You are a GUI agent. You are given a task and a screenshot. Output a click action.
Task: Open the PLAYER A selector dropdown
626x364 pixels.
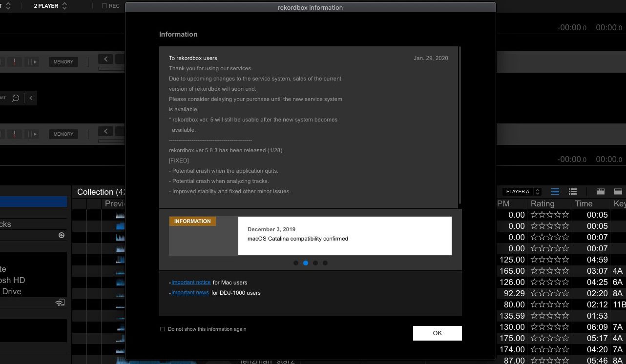tap(522, 192)
